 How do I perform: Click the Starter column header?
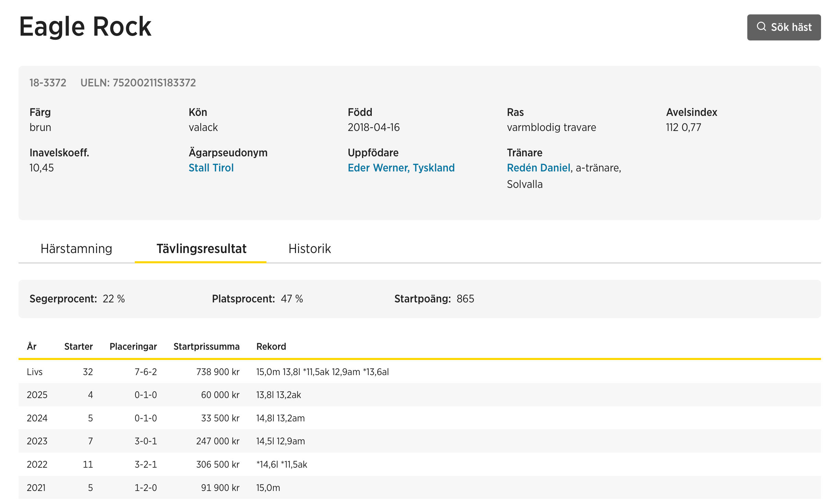(78, 346)
